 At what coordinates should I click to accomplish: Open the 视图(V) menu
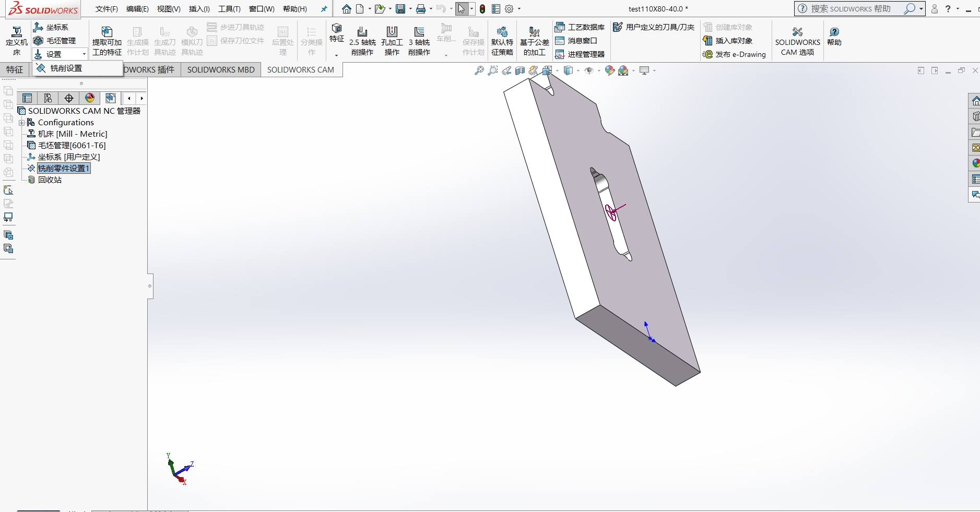[x=169, y=9]
